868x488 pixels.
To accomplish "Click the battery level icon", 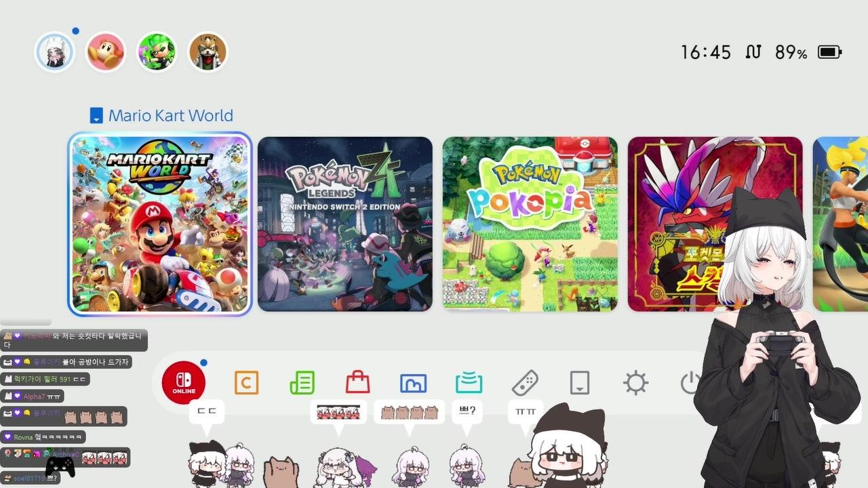I will pyautogui.click(x=830, y=52).
